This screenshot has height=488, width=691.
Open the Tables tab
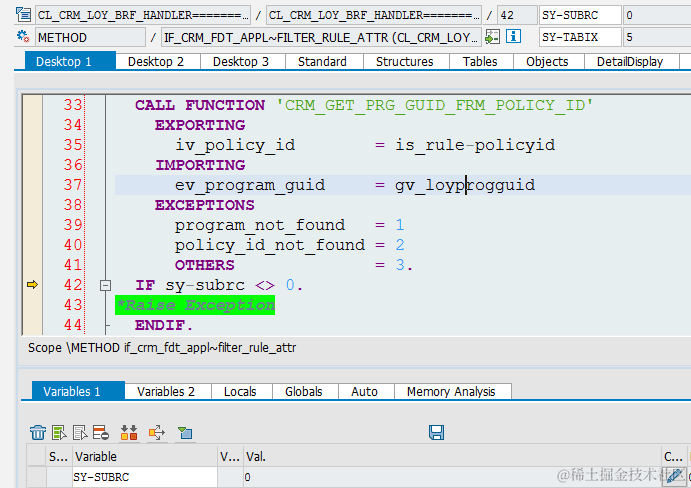coord(480,61)
